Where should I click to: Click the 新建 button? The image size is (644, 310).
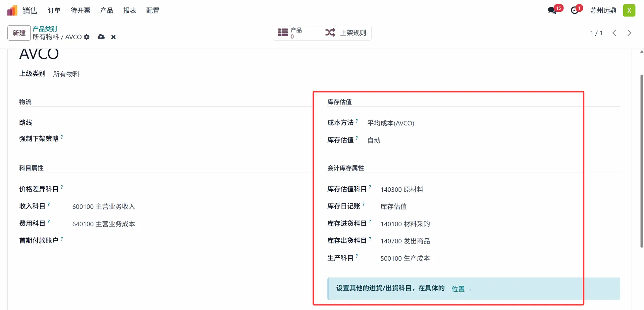tap(19, 33)
